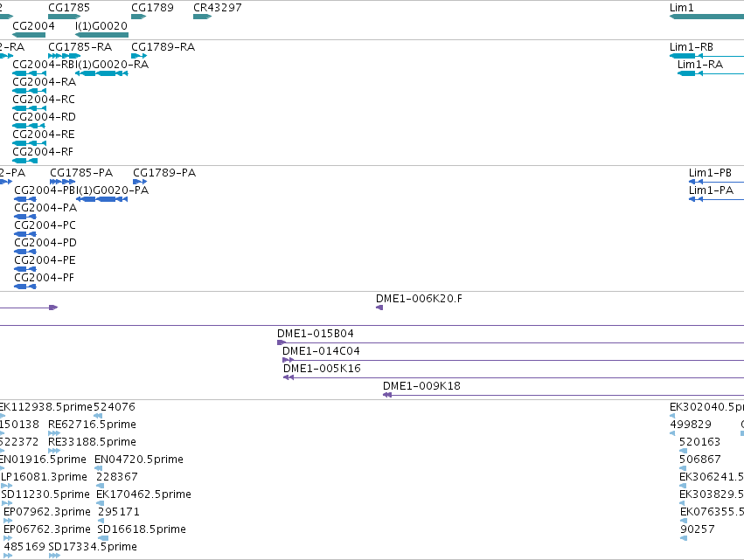Select the 295171 EST label
744x560 pixels.
pyautogui.click(x=119, y=512)
